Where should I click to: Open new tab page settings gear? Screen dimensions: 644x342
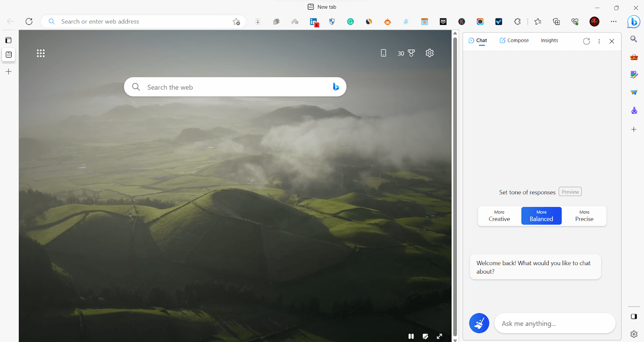[x=429, y=53]
